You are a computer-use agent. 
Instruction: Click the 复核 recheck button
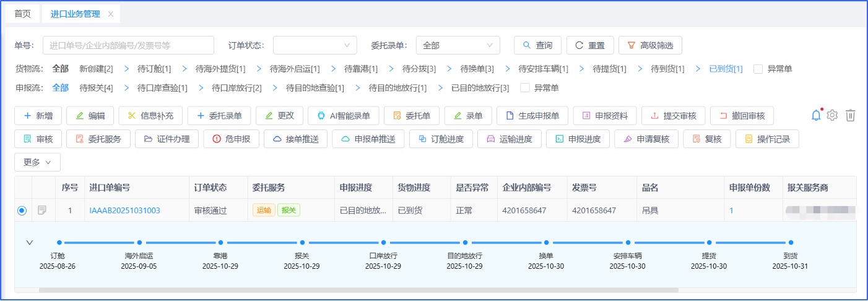tap(706, 139)
